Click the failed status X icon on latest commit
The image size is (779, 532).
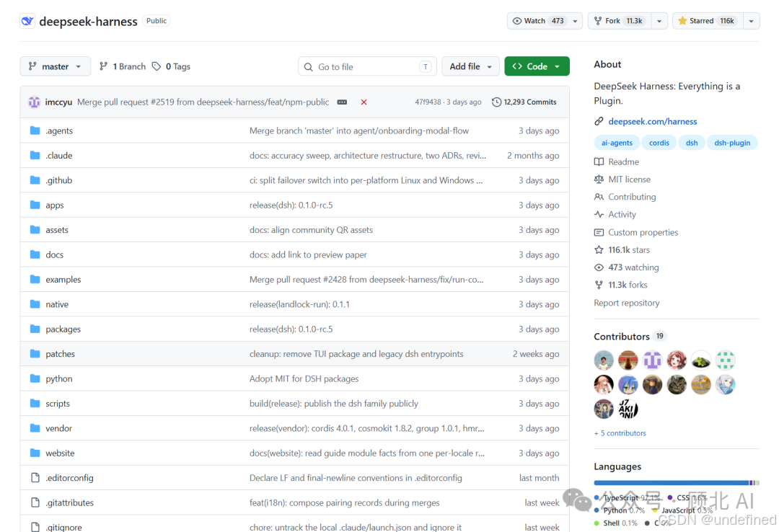pyautogui.click(x=364, y=102)
